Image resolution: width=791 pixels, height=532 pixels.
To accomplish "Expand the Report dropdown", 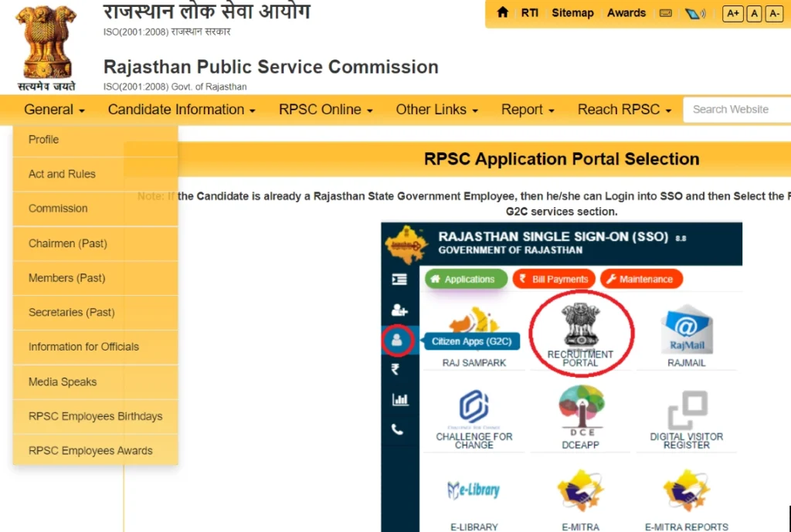I will [x=527, y=110].
